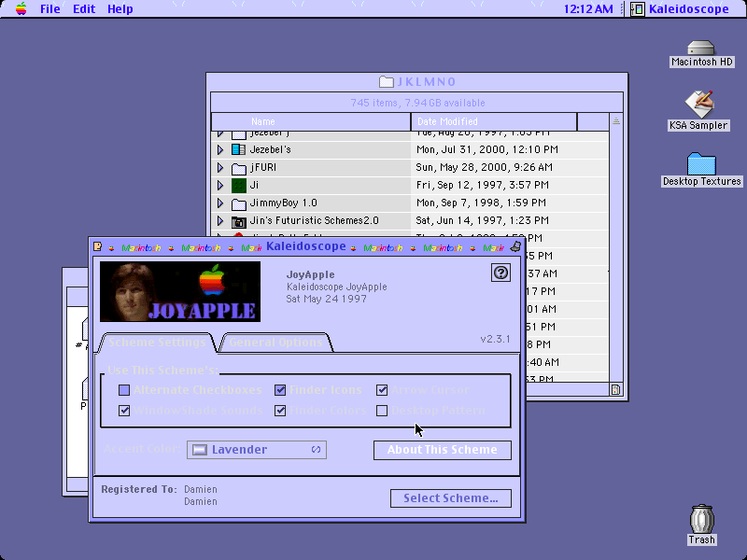Image resolution: width=747 pixels, height=560 pixels.
Task: Click the date Sat, Jun 14, 1997, 1:23 PM
Action: point(482,220)
